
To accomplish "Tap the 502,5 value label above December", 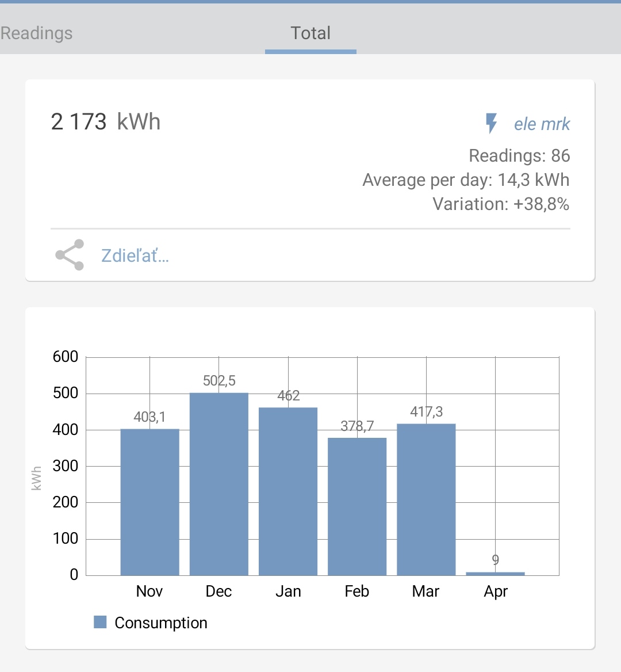I will click(219, 380).
